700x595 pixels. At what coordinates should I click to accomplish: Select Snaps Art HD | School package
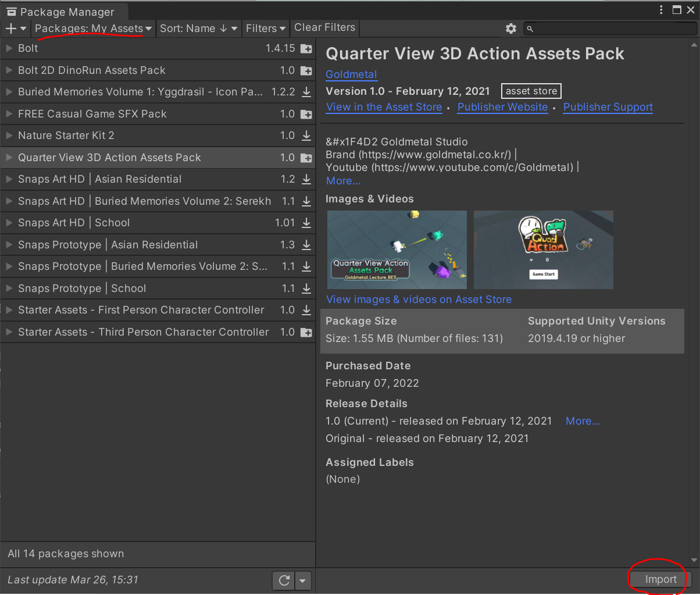(158, 223)
